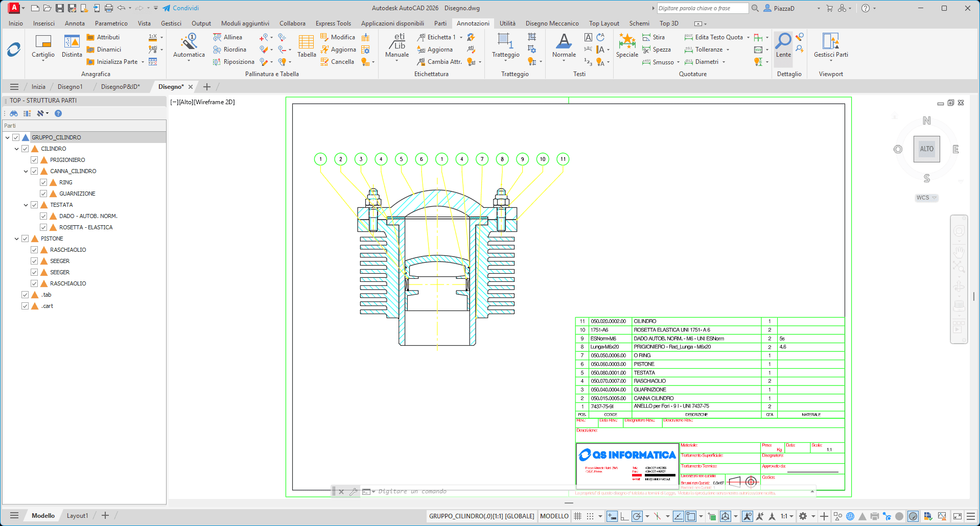Open the Distinta tool
The image size is (980, 526).
coord(72,42)
